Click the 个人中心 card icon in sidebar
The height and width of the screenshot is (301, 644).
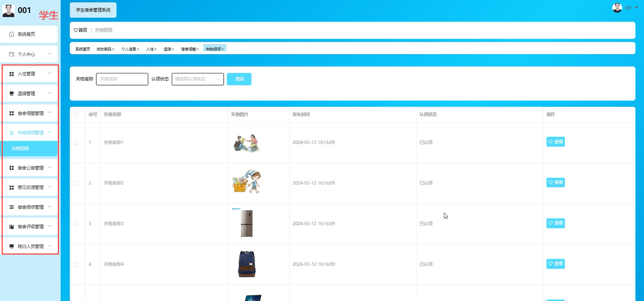[x=12, y=54]
